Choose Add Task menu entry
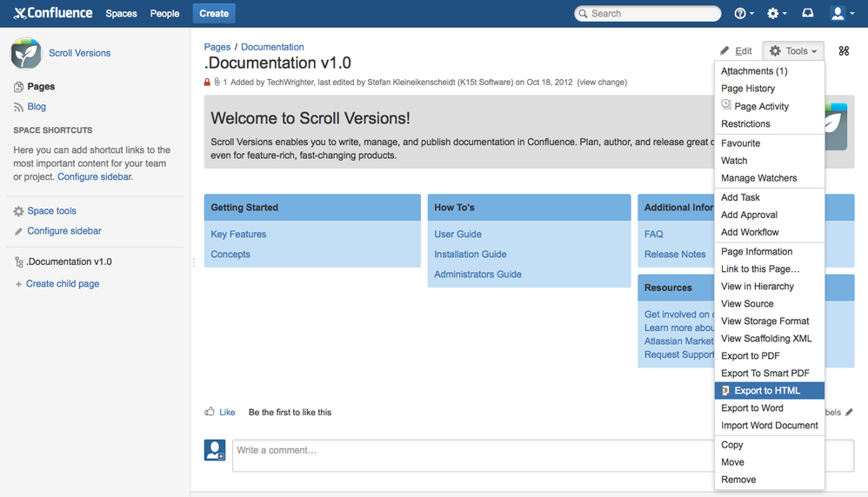 [x=770, y=197]
